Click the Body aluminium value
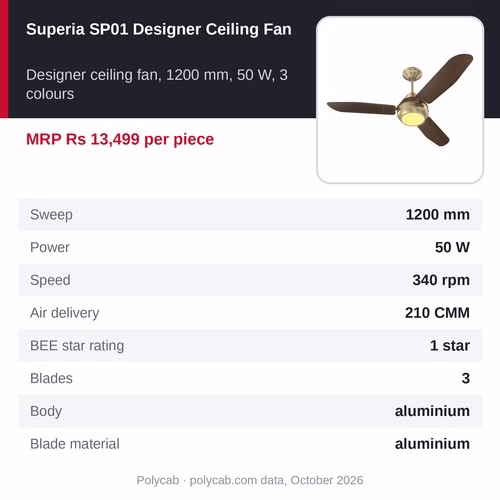 click(432, 411)
